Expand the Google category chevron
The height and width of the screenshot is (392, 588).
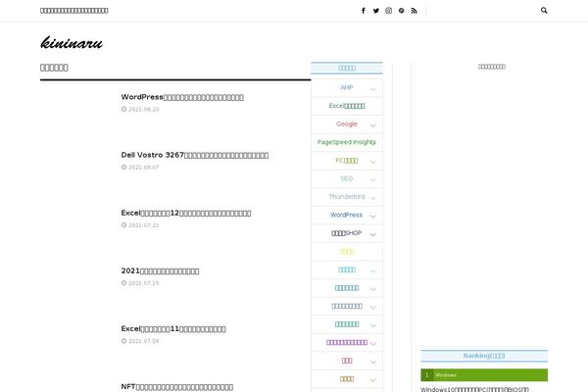click(x=372, y=125)
